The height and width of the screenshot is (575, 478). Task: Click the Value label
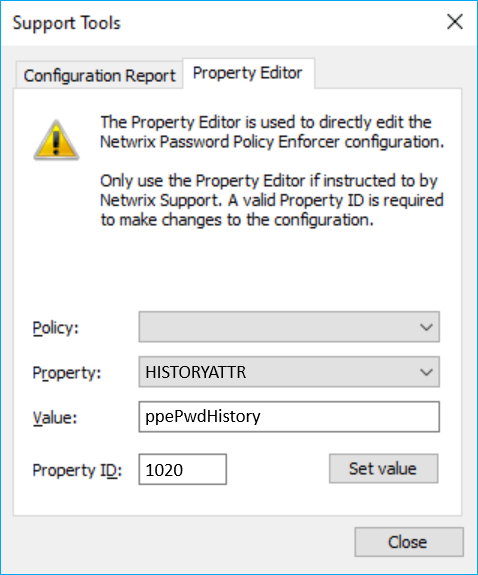coord(55,417)
